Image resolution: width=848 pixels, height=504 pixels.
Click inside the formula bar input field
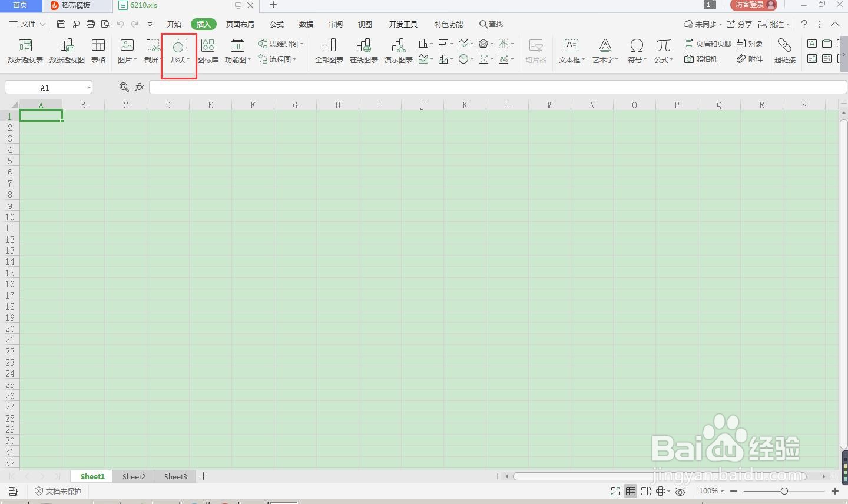[x=498, y=87]
